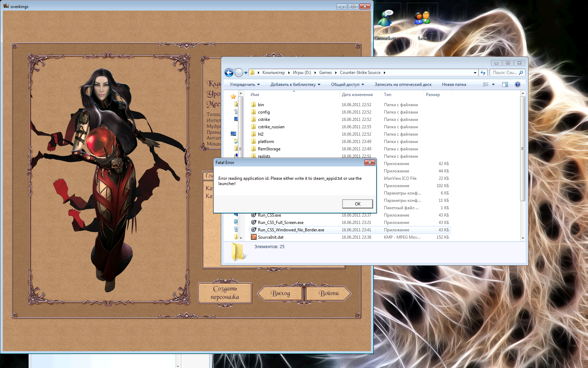This screenshot has width=588, height=368.
Task: Select the cstrike folder icon
Action: (254, 119)
